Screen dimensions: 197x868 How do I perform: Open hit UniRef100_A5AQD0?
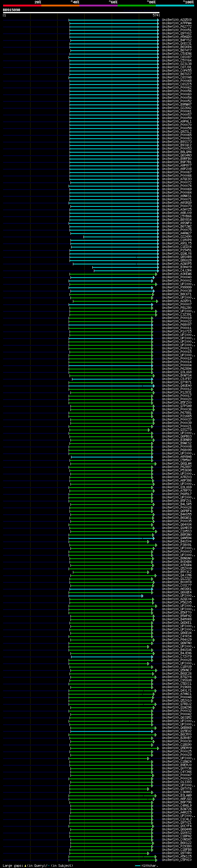pos(177,37)
